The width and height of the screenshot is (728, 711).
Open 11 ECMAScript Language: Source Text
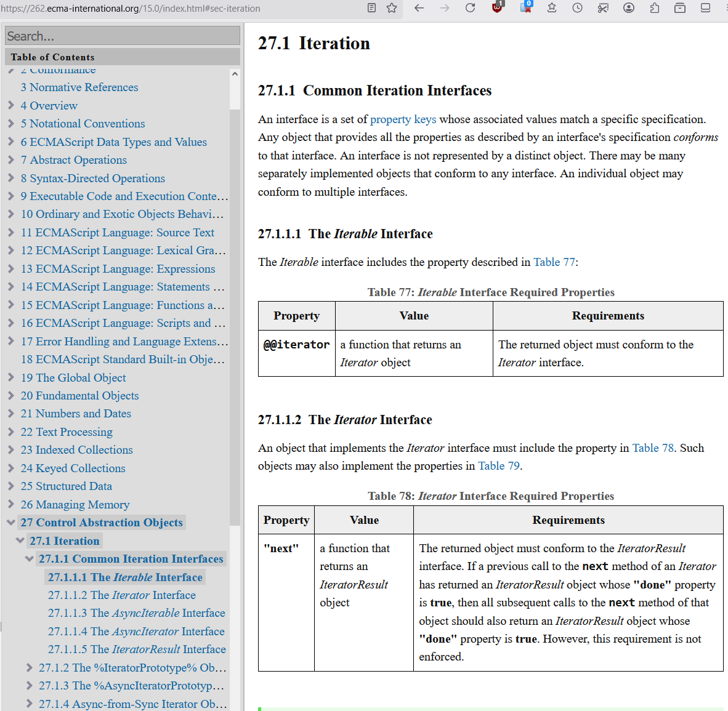click(x=118, y=233)
